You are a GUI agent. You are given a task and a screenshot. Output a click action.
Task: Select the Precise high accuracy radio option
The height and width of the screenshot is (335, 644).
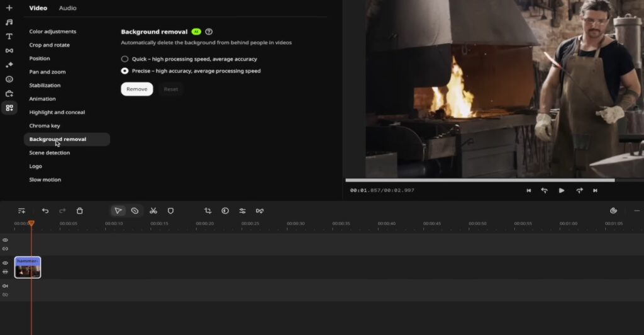125,71
